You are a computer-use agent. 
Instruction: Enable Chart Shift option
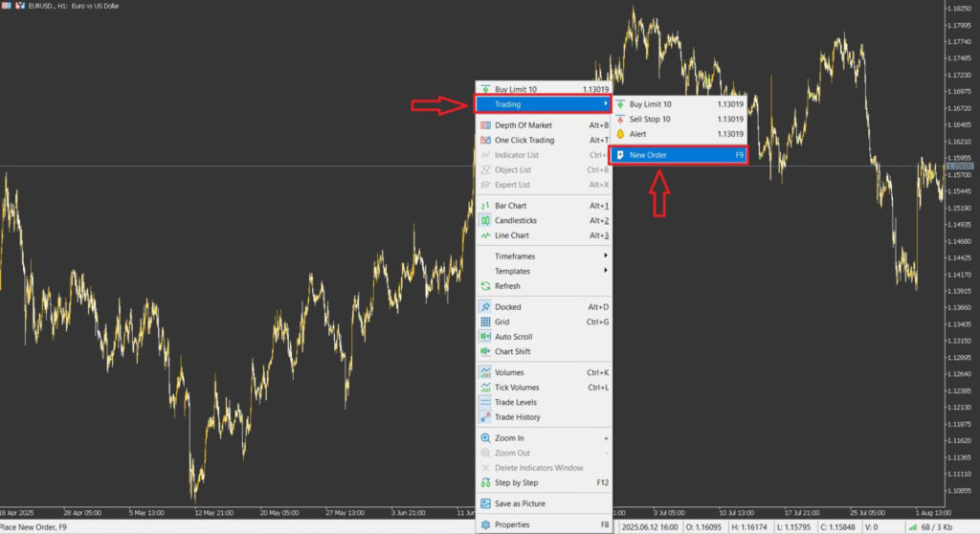[x=512, y=352]
